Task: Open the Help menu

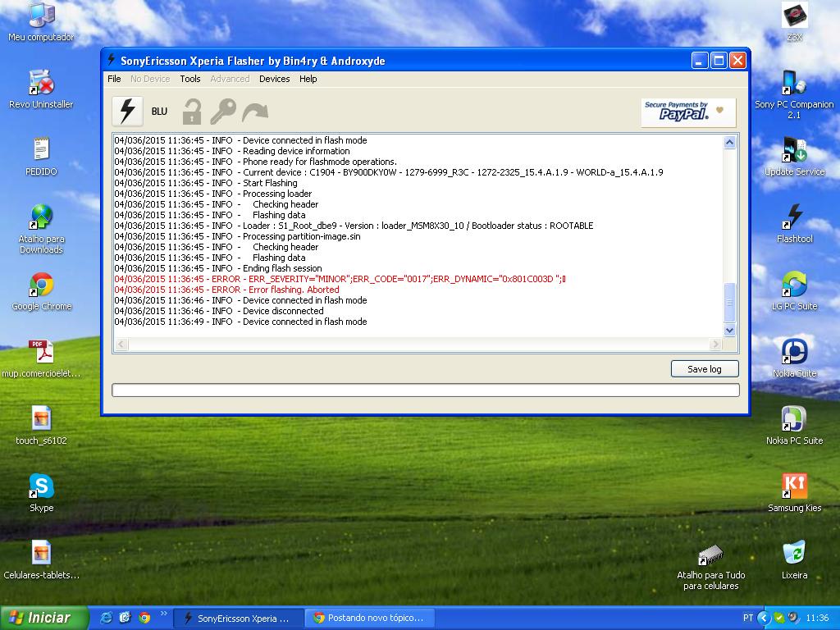Action: 308,79
